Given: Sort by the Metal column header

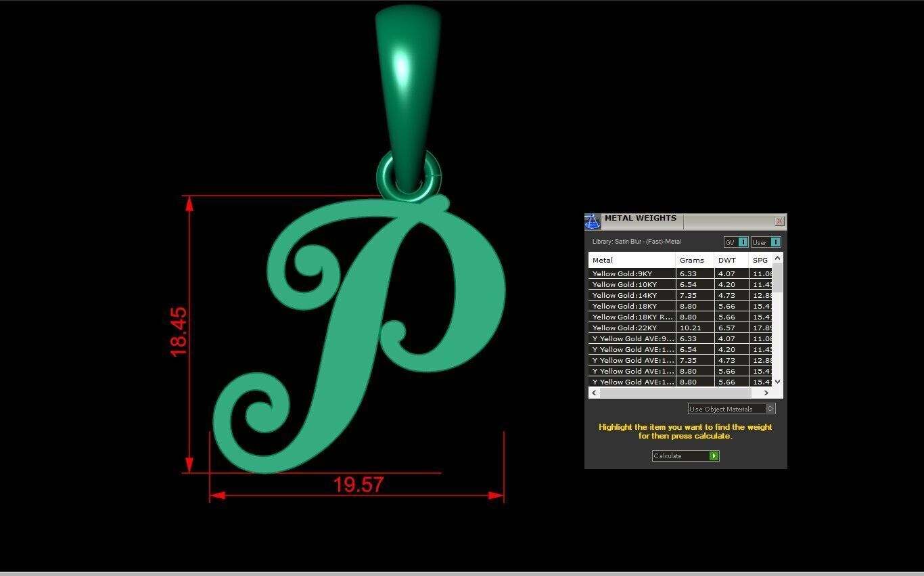Looking at the screenshot, I should pyautogui.click(x=632, y=260).
